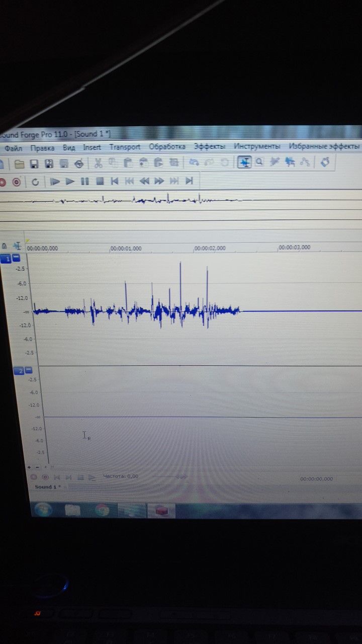362x644 pixels.
Task: Open the Файл menu
Action: [14, 148]
